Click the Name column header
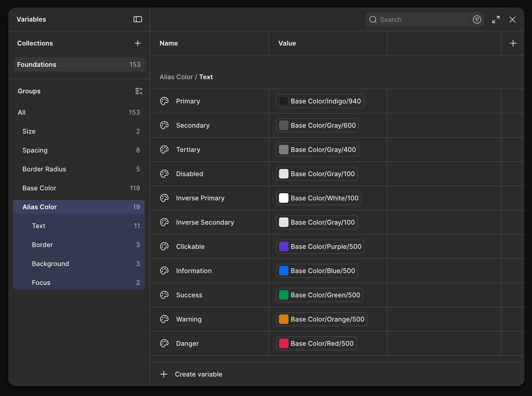 point(169,43)
